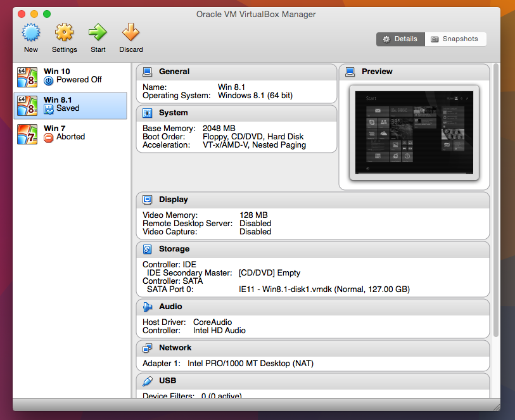Click the "Oracle VM VirtualBox Manager" title
The image size is (515, 420).
[256, 15]
